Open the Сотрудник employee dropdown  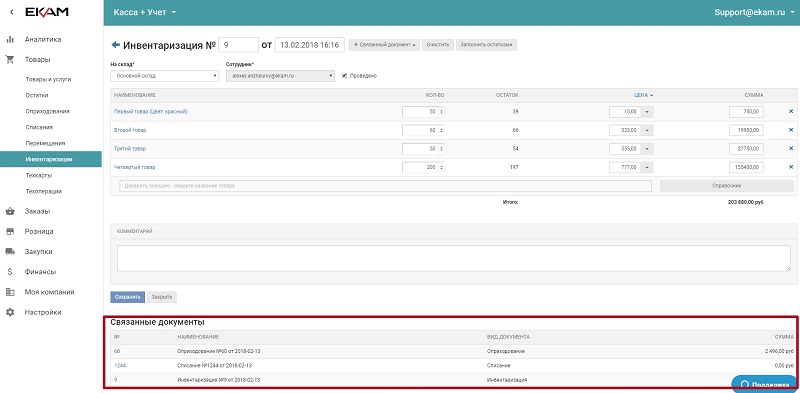click(x=280, y=76)
